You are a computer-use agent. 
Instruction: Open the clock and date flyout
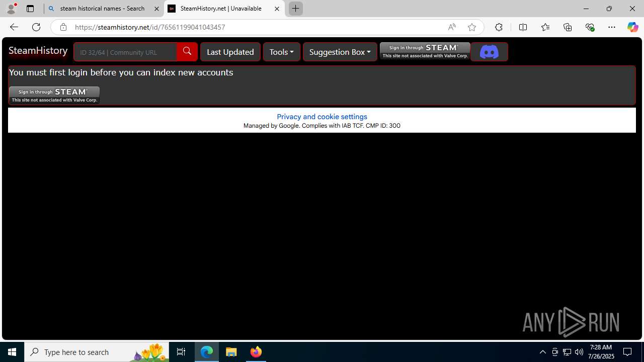coord(602,352)
